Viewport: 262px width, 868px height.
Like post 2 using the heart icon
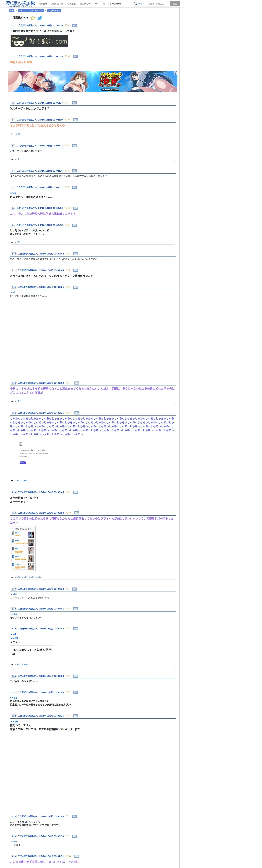pyautogui.click(x=66, y=56)
